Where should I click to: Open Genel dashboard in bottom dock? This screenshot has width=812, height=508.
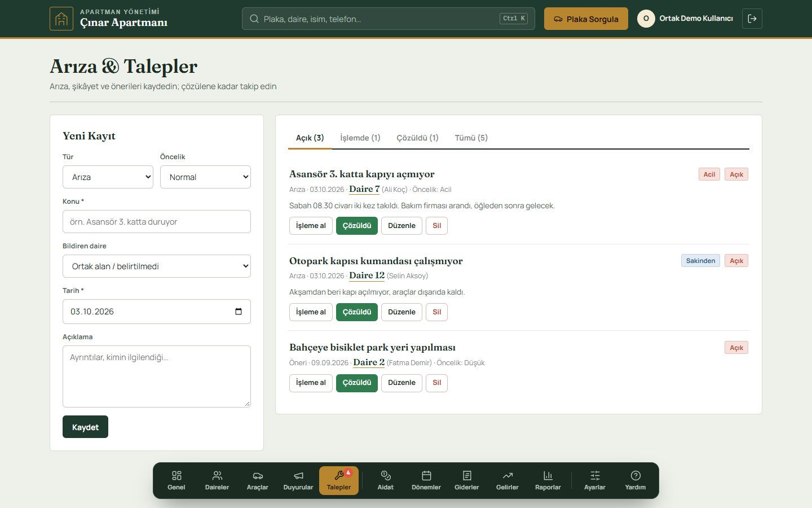click(176, 480)
